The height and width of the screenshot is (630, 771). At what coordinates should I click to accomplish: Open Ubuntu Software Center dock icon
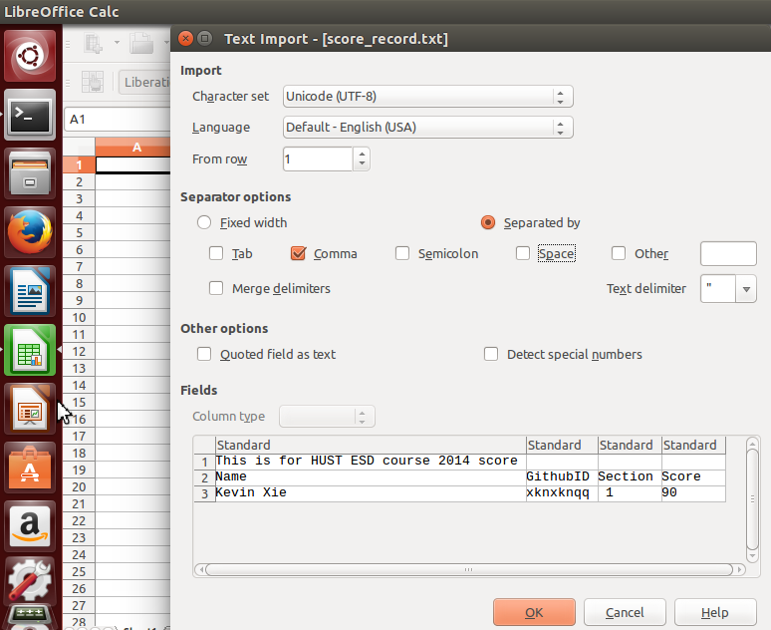(30, 468)
